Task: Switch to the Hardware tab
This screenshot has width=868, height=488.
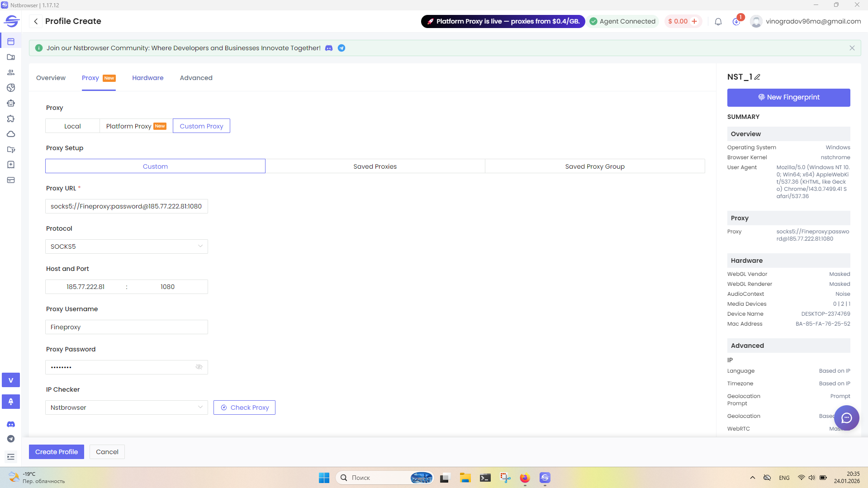Action: (x=148, y=78)
